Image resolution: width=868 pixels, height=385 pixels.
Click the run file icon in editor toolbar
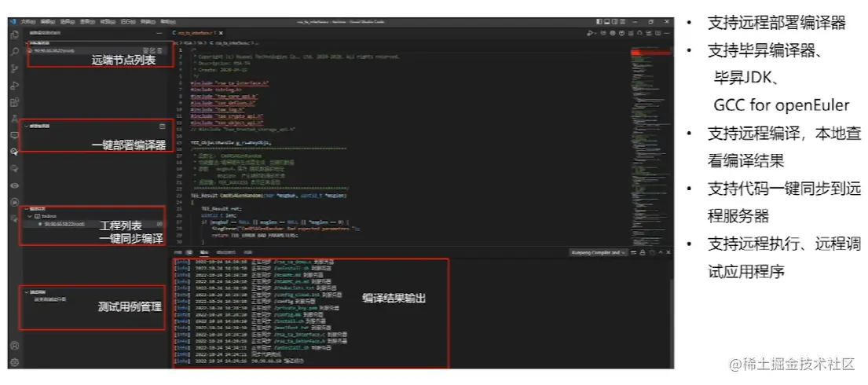click(590, 33)
